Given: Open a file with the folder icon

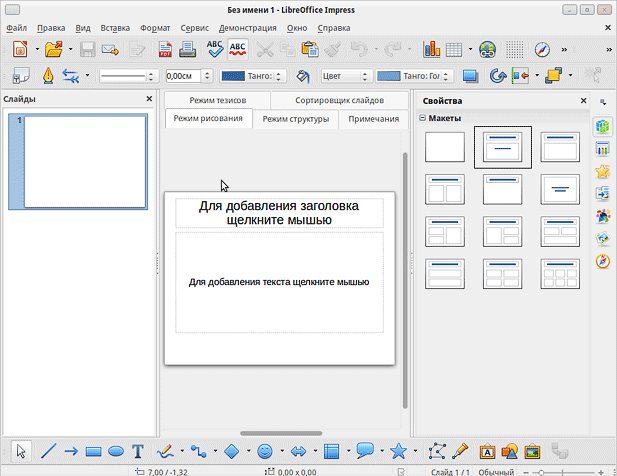Looking at the screenshot, I should [54, 50].
